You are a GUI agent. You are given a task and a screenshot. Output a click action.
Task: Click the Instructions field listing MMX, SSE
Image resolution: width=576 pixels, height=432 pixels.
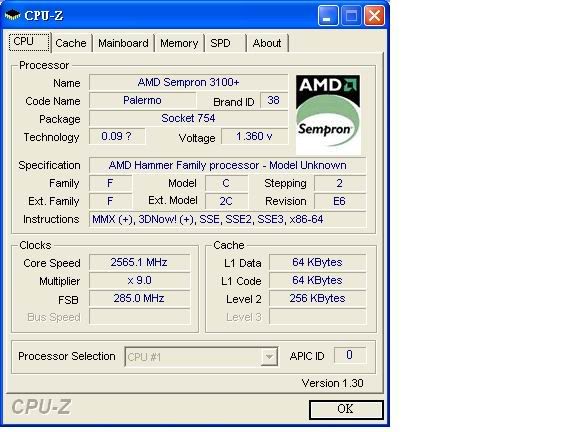227,219
